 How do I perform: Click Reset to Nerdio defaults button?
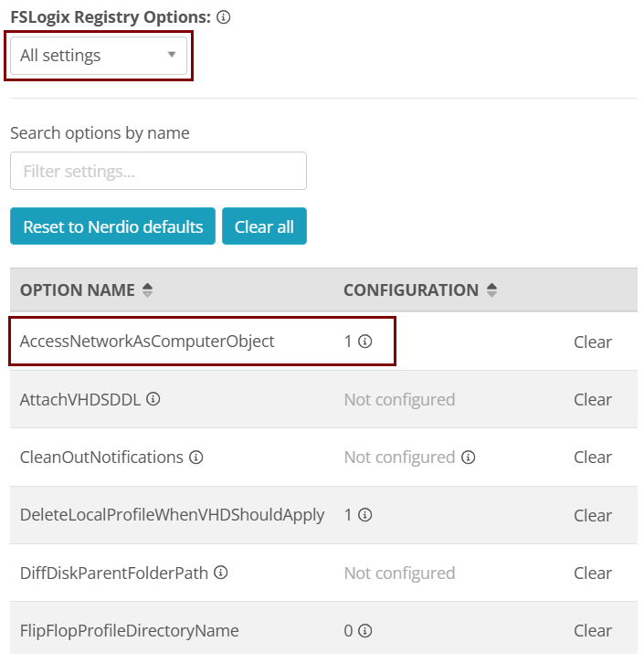coord(113,226)
